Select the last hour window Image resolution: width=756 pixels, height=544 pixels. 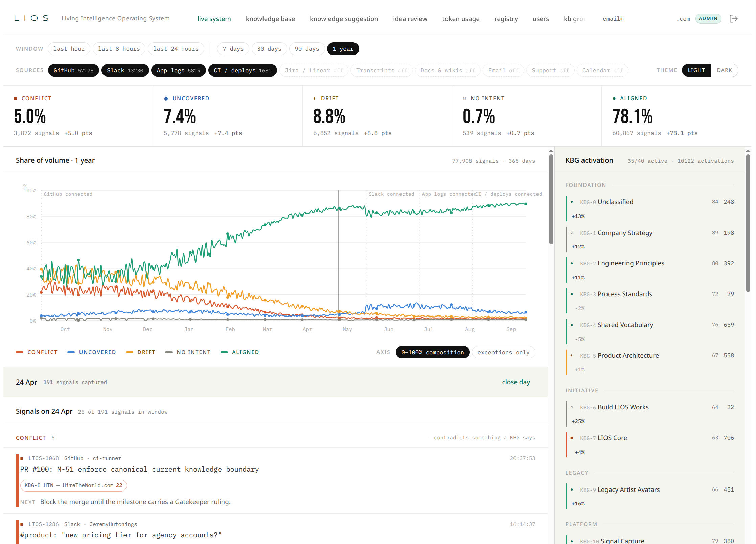pyautogui.click(x=69, y=49)
